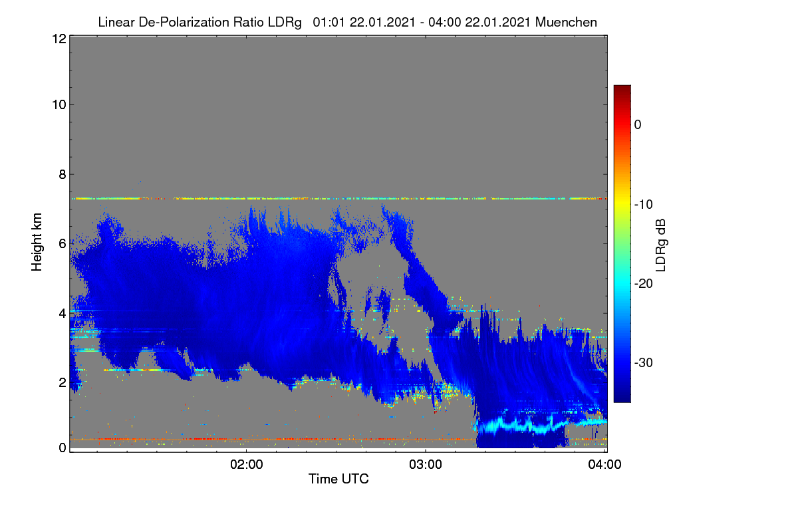Click the 10 height tick label
The image size is (798, 532).
coord(59,104)
